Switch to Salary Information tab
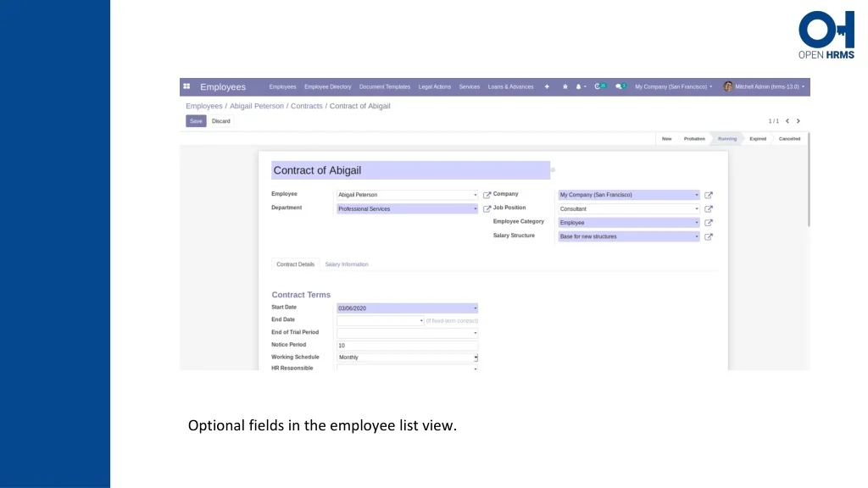Screen dimensions: 868x488 pos(347,264)
